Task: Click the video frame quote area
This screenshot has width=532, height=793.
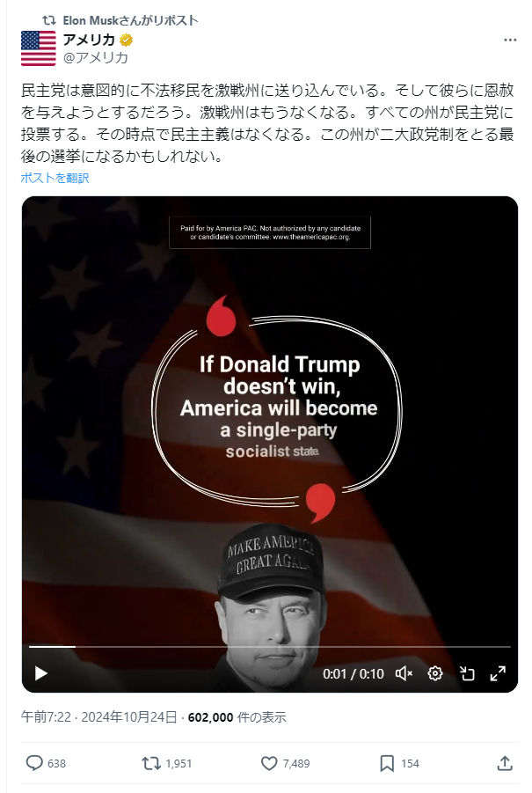Action: [278, 408]
